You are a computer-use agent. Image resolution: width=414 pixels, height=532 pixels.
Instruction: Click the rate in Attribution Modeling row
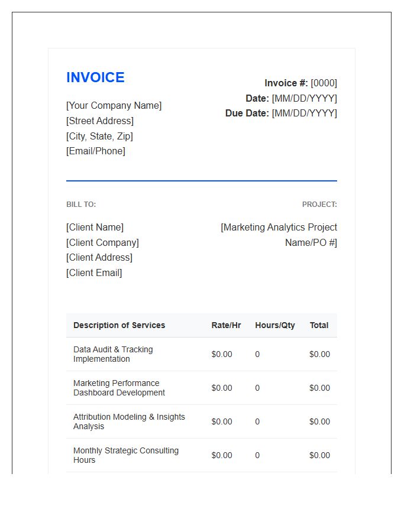(x=222, y=421)
